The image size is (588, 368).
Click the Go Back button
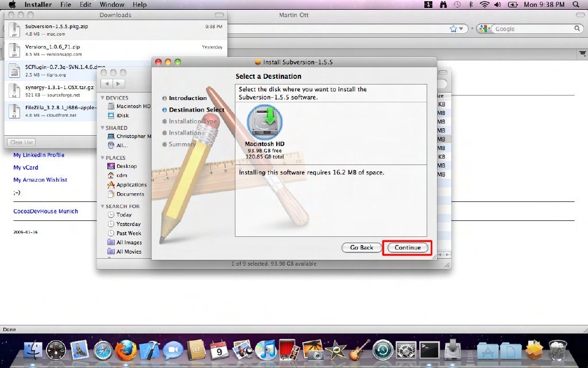click(x=362, y=247)
